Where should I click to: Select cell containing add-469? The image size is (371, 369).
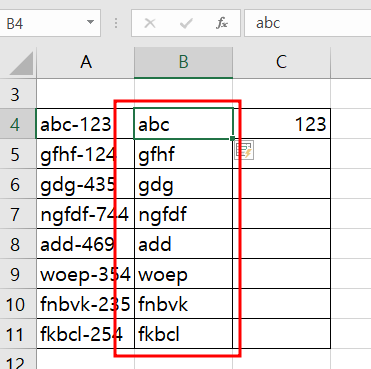point(85,244)
